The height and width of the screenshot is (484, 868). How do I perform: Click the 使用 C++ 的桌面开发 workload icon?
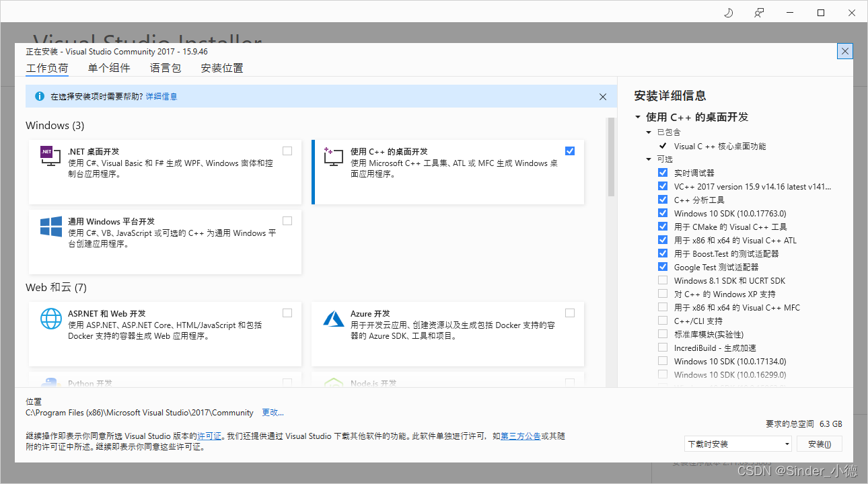click(x=334, y=157)
